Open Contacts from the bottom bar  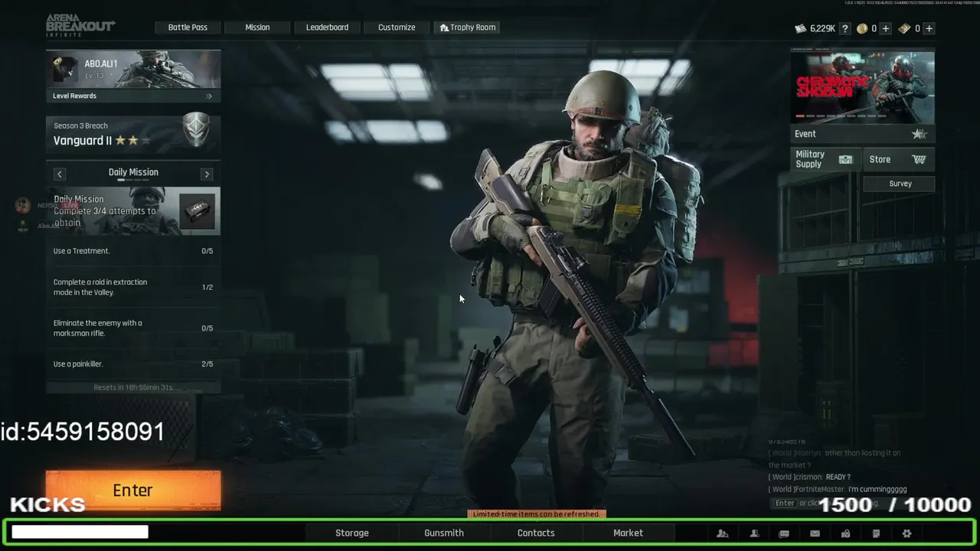click(536, 533)
